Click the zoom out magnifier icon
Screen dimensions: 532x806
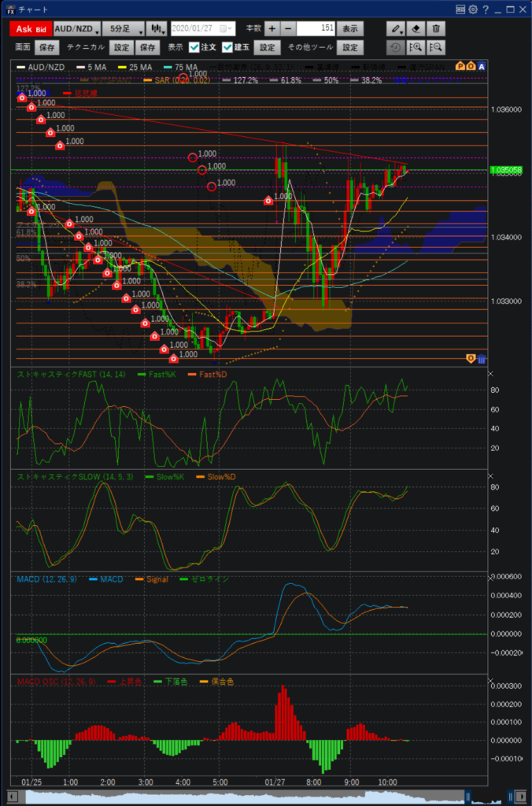point(436,47)
